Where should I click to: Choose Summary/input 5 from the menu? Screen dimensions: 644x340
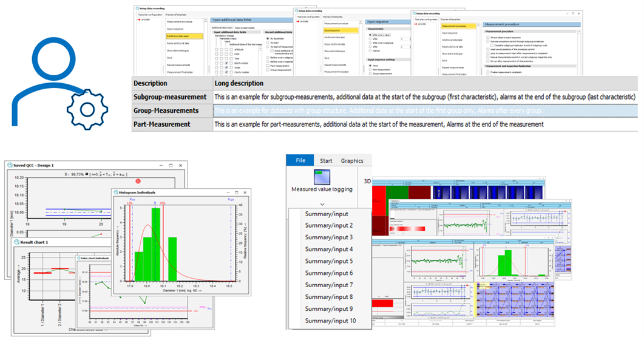point(328,261)
